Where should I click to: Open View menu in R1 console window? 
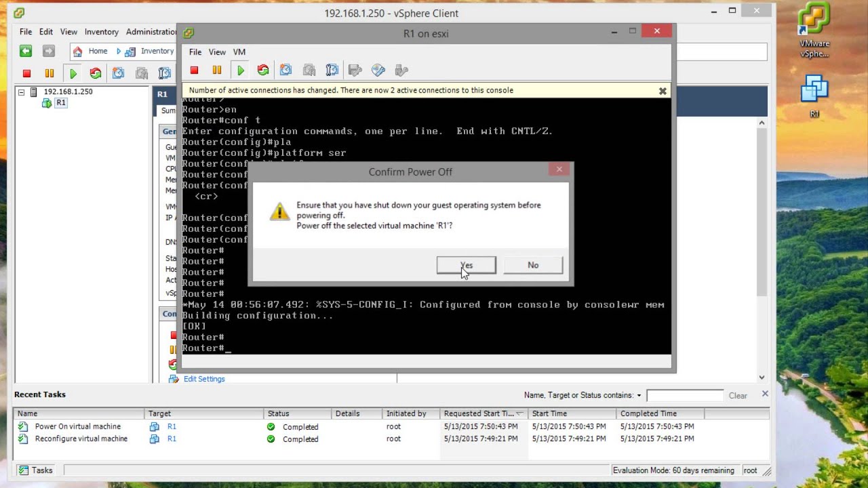(217, 52)
